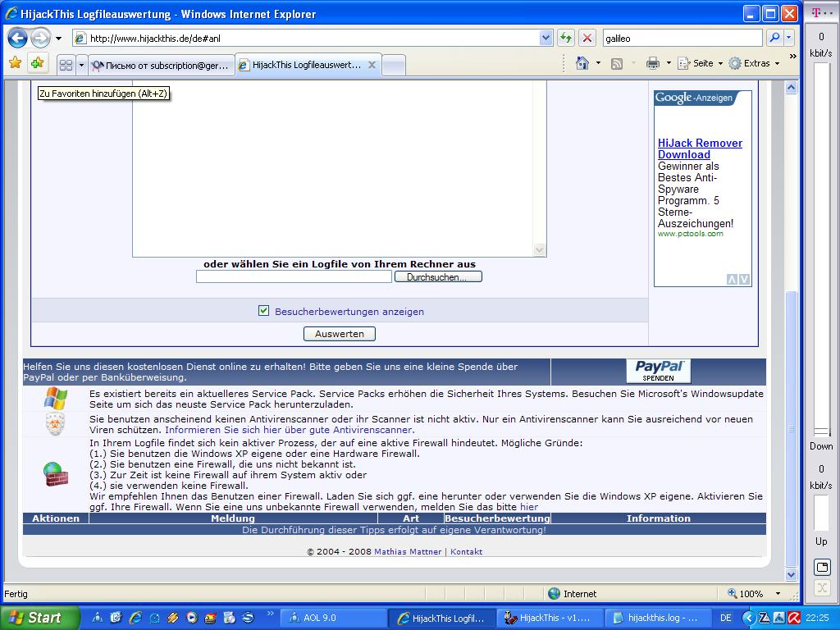Expand the Print options dropdown arrow
840x630 pixels.
click(x=669, y=63)
